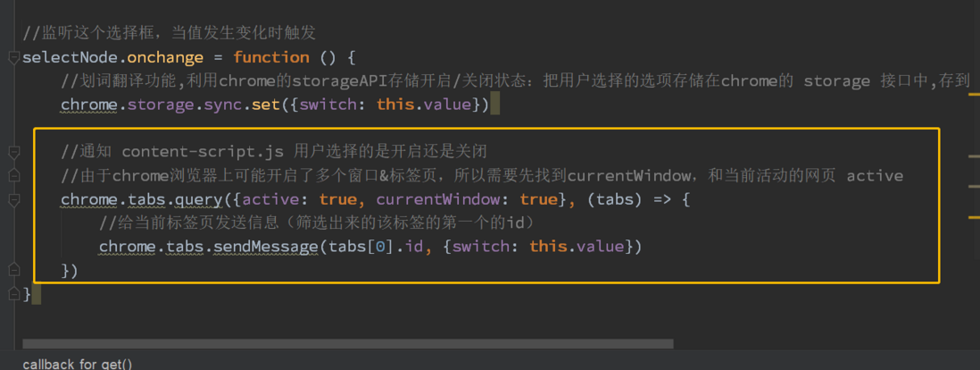Place the cursor on the sendMessage method call

[x=266, y=248]
